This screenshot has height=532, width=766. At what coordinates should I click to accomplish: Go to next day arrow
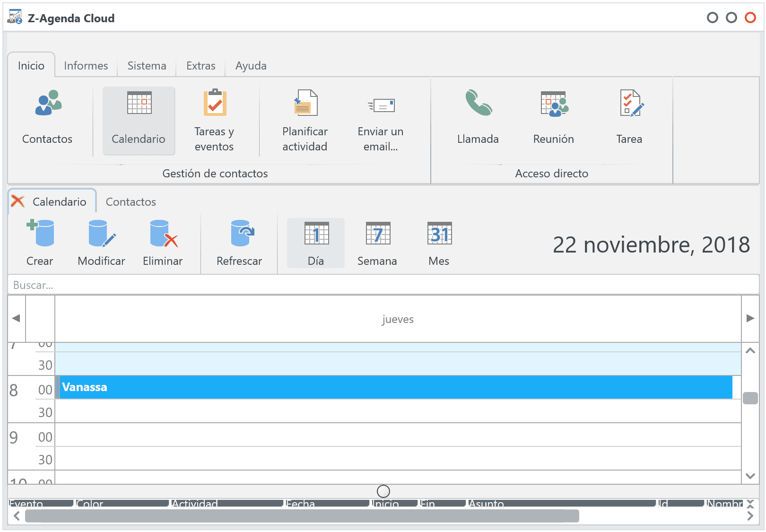[750, 318]
